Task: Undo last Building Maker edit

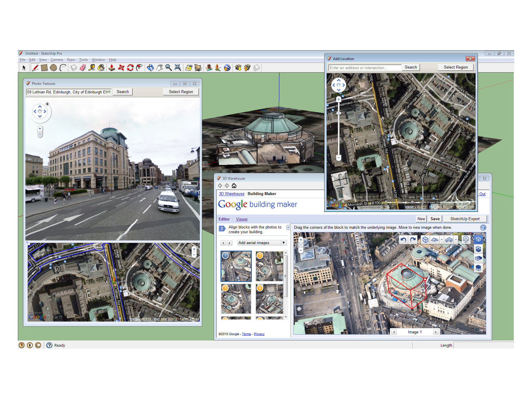Action: [403, 240]
